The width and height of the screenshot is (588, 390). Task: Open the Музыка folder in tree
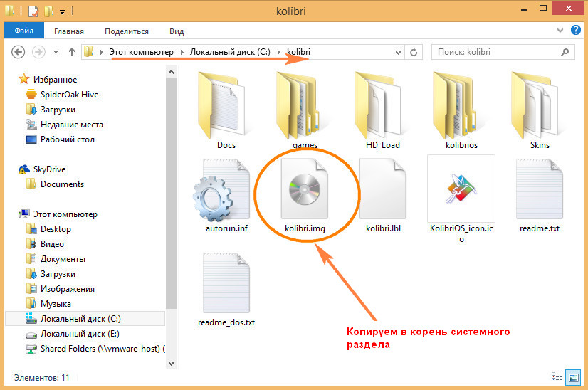[x=56, y=304]
